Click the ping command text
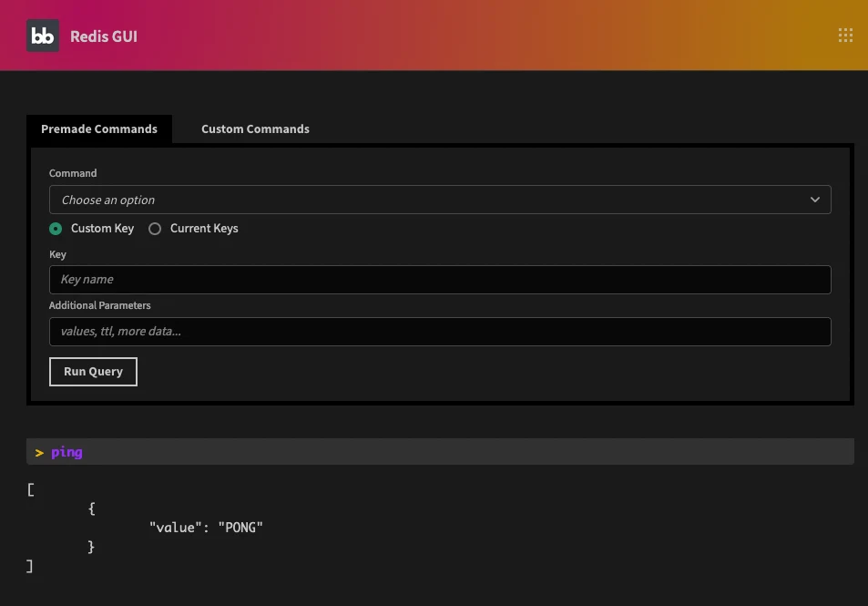 tap(66, 452)
